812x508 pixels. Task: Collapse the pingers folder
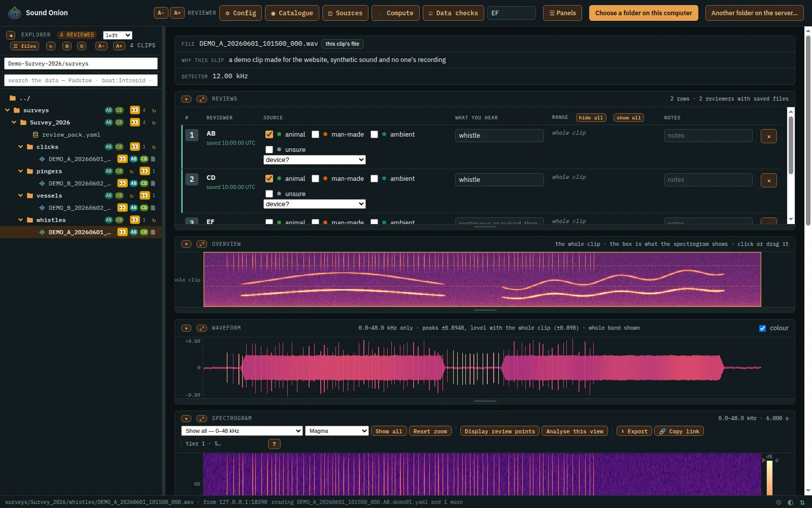[x=21, y=171]
